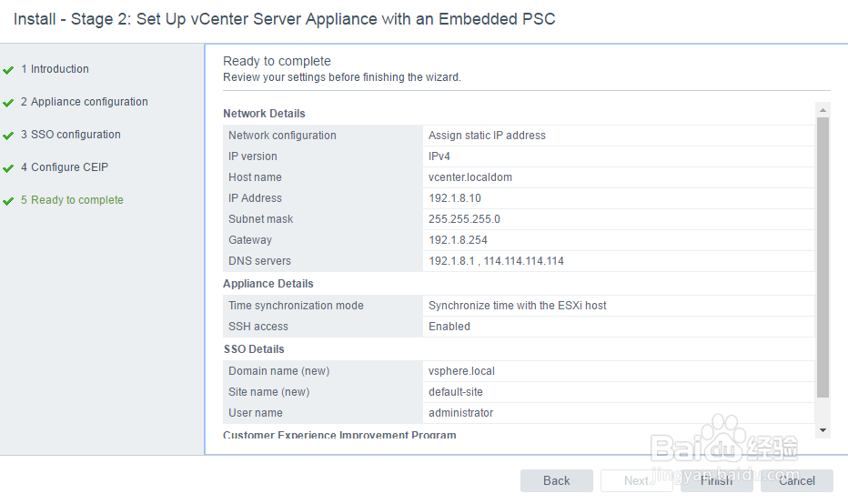Click scrollbar up arrow in summary
The height and width of the screenshot is (504, 848).
point(823,110)
